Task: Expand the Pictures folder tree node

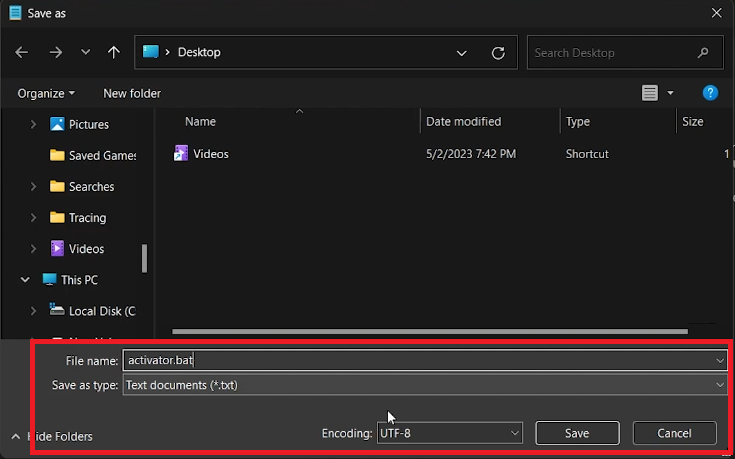Action: (x=33, y=125)
